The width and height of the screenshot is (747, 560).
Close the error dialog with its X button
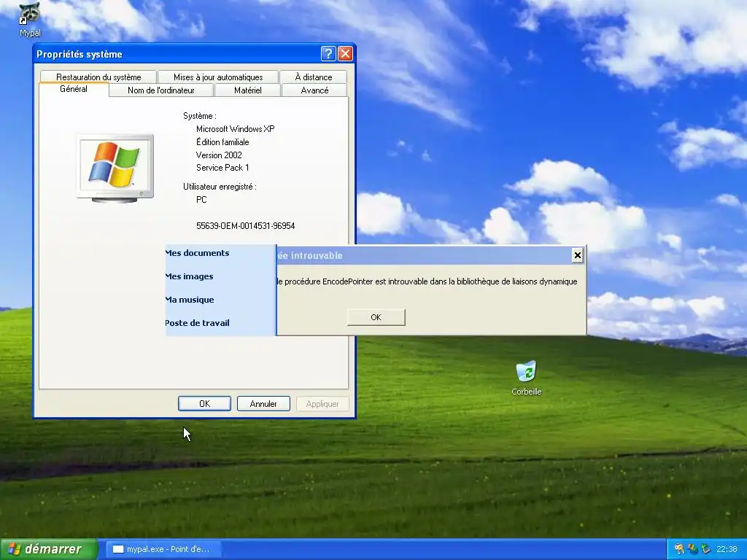tap(578, 256)
